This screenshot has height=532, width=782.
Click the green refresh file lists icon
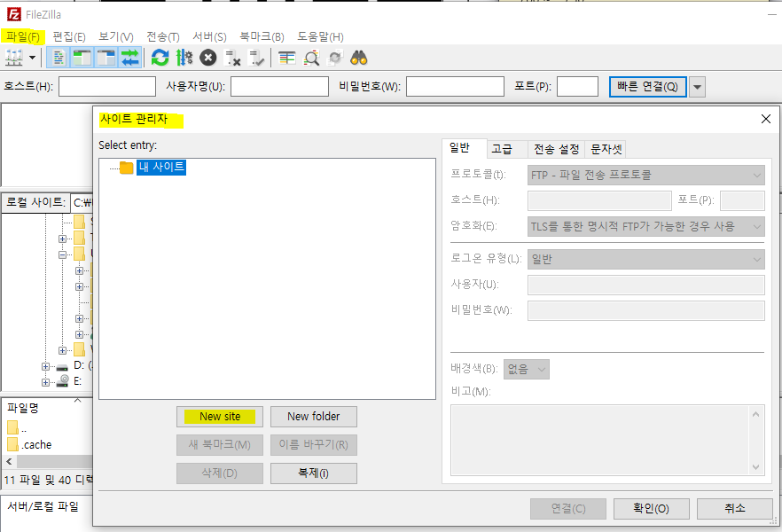pyautogui.click(x=160, y=58)
